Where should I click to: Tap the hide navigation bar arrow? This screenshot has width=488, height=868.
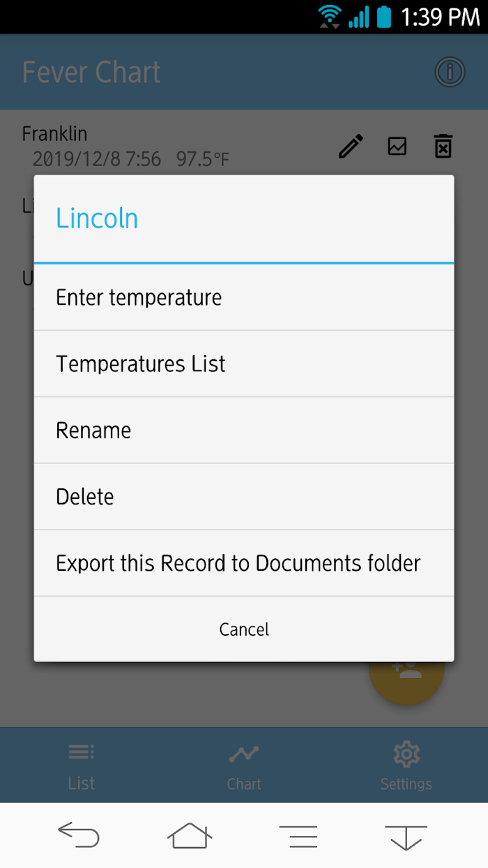(406, 837)
